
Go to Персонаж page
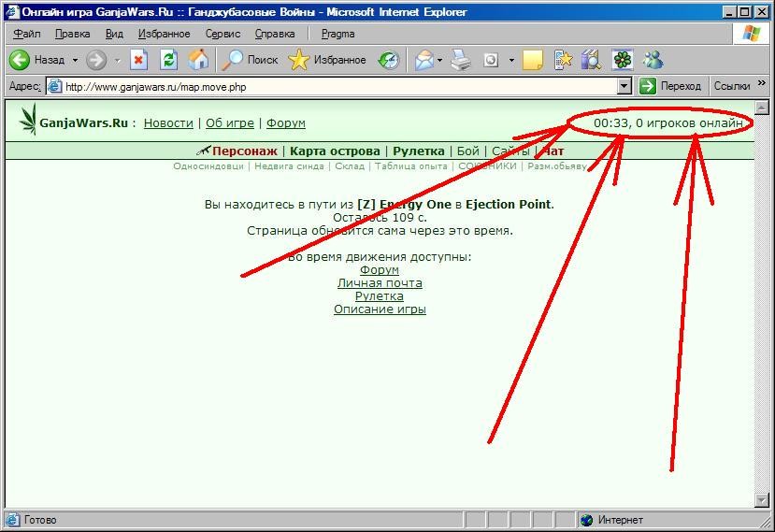(245, 151)
